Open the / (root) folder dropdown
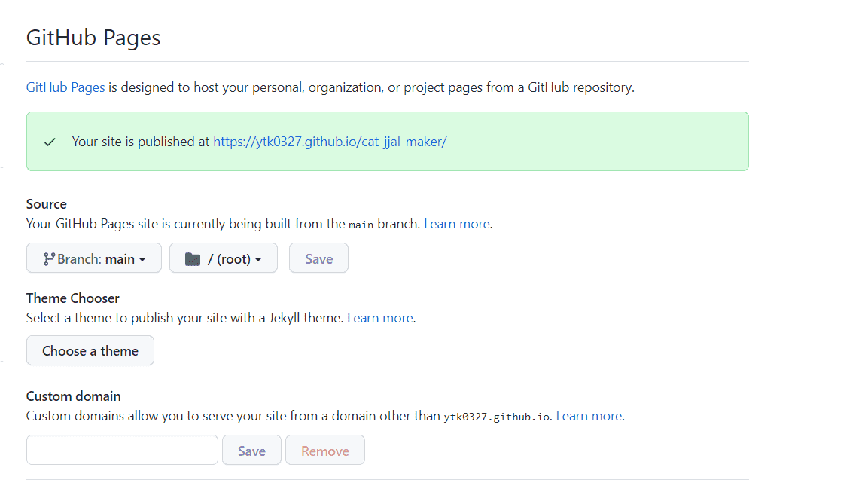The image size is (868, 492). (x=224, y=258)
